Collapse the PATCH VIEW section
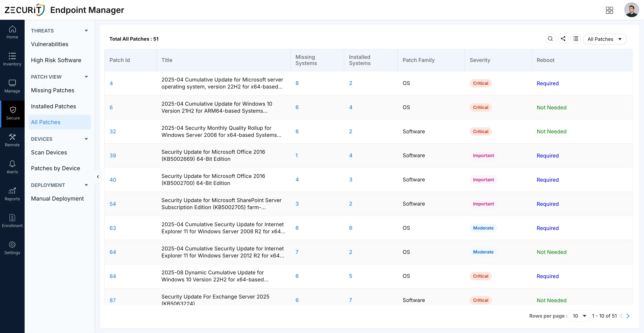 [x=86, y=77]
